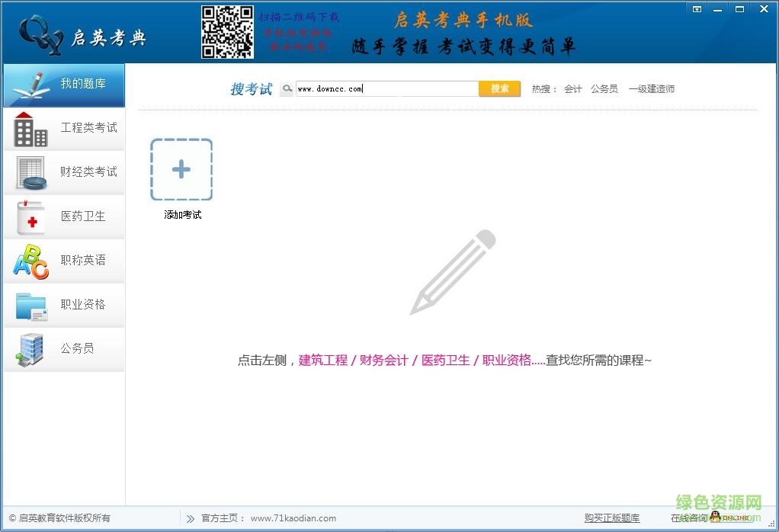
Task: Click the 医药卫生 medical book icon
Action: pyautogui.click(x=30, y=217)
